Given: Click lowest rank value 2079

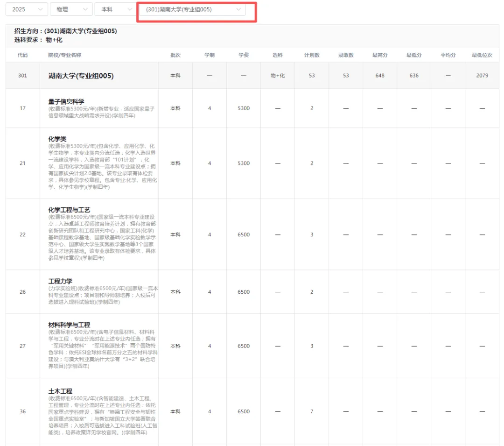Looking at the screenshot, I should pos(482,76).
